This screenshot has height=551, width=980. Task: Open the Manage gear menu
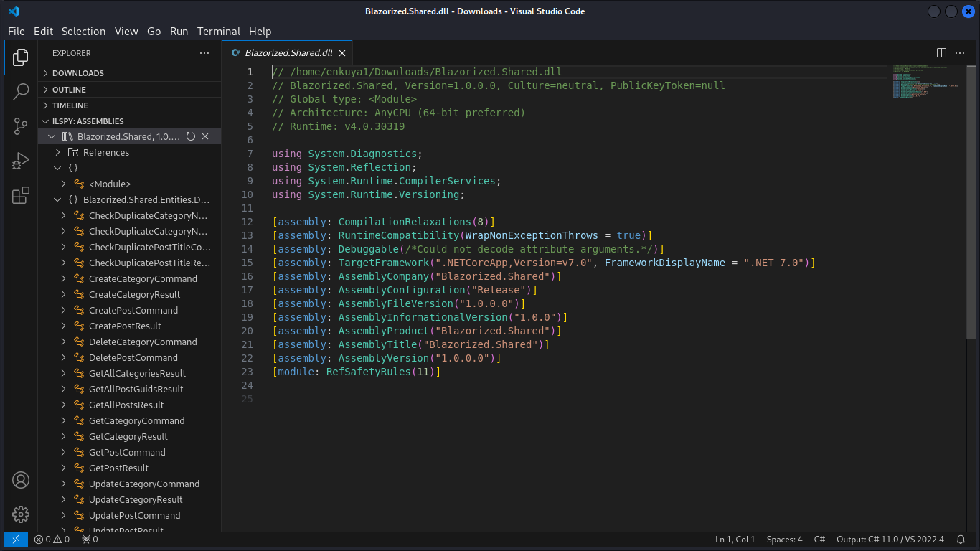tap(21, 514)
